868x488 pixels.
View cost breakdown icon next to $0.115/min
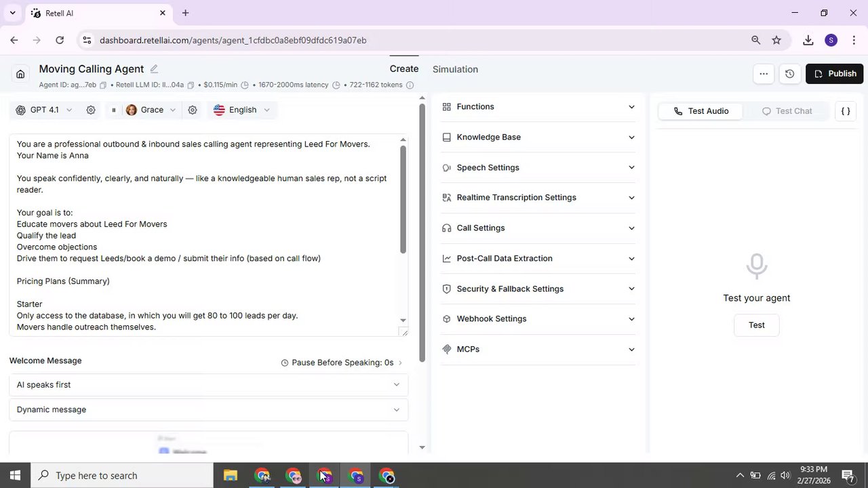[x=245, y=85]
